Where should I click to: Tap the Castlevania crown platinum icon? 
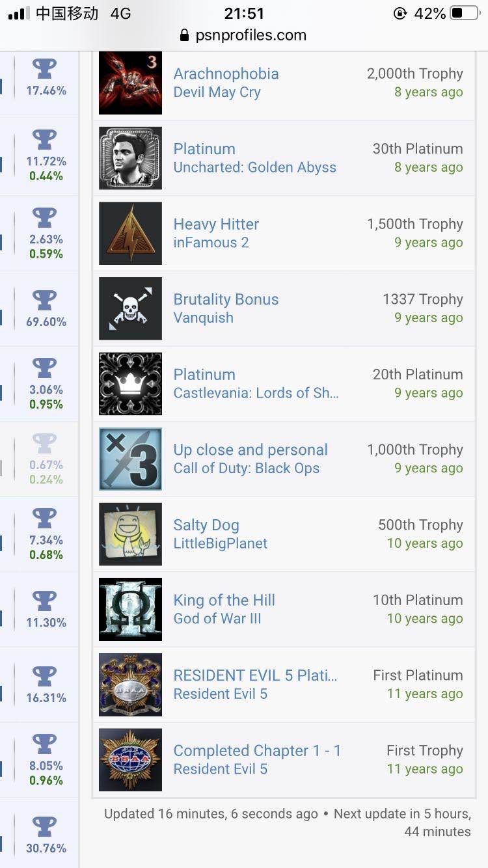[130, 384]
